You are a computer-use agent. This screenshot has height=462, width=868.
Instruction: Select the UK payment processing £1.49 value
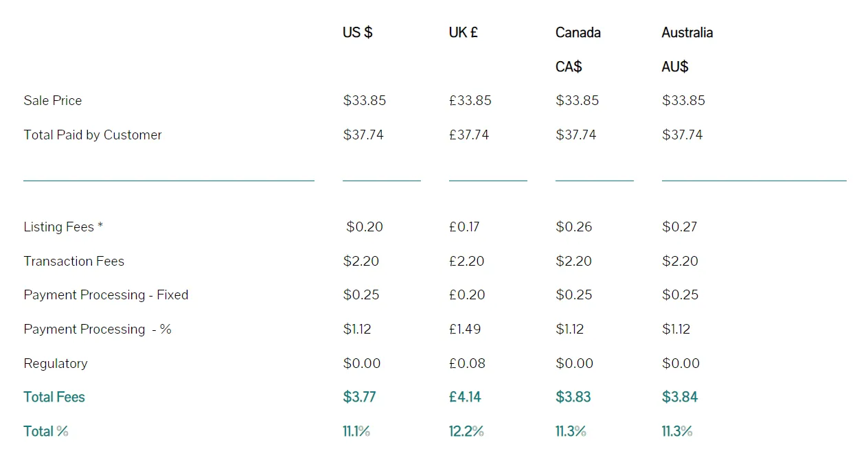465,329
